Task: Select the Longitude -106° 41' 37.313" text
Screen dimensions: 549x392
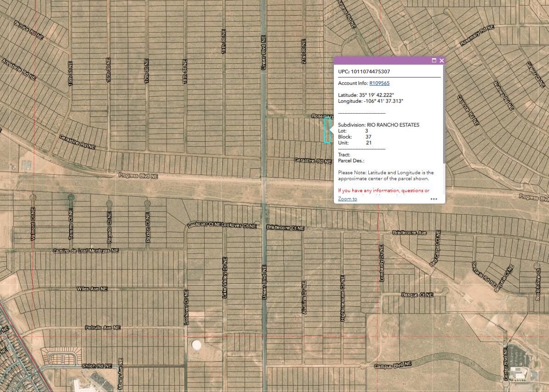Action: [371, 101]
